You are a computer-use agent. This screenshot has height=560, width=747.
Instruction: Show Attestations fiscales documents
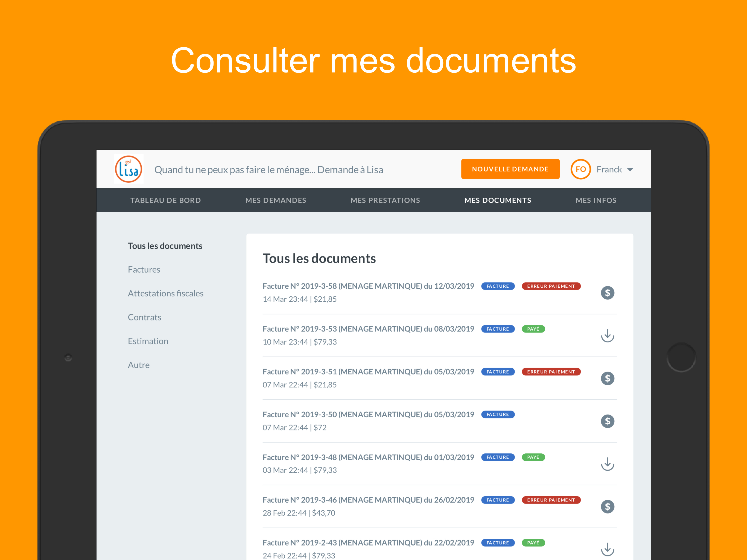coord(165,293)
